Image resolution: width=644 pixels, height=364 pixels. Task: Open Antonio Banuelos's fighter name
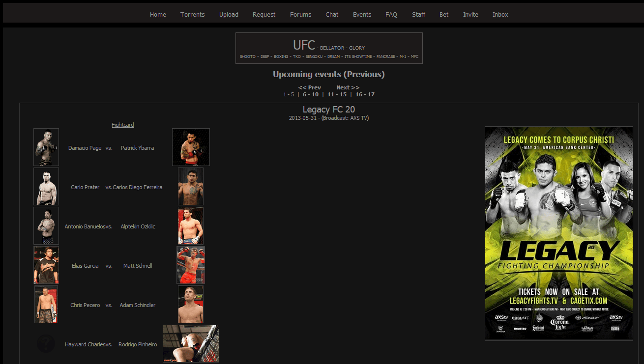[85, 226]
